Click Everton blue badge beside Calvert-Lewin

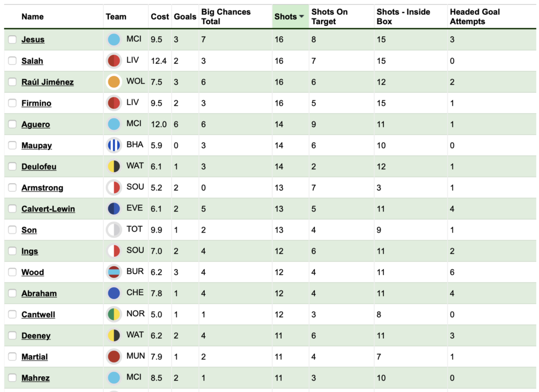click(114, 208)
